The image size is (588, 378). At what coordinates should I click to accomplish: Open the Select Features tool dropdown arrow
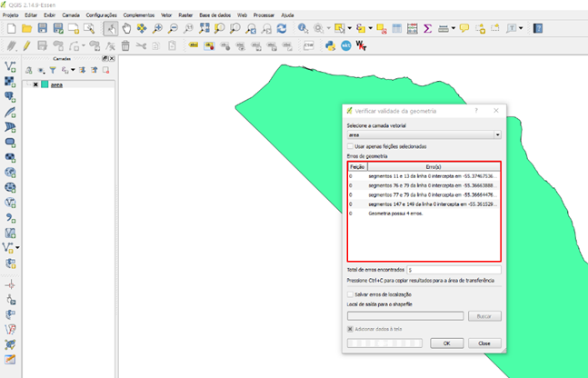(x=350, y=28)
